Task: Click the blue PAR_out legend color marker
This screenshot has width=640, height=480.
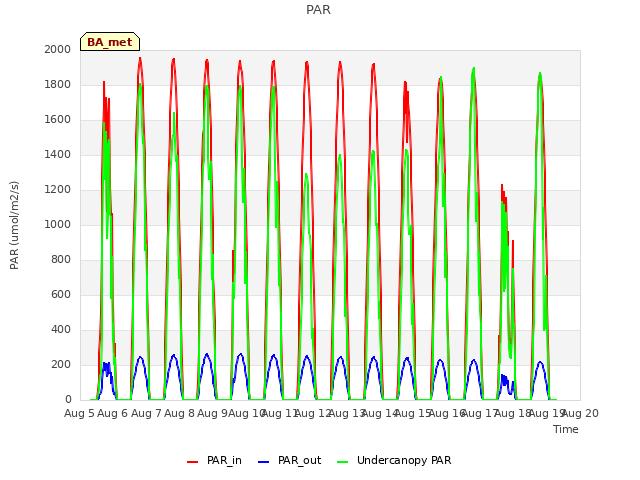Action: pos(264,462)
